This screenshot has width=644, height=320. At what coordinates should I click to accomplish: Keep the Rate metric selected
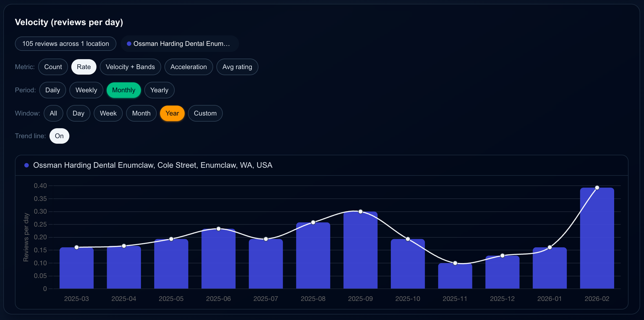pos(84,67)
